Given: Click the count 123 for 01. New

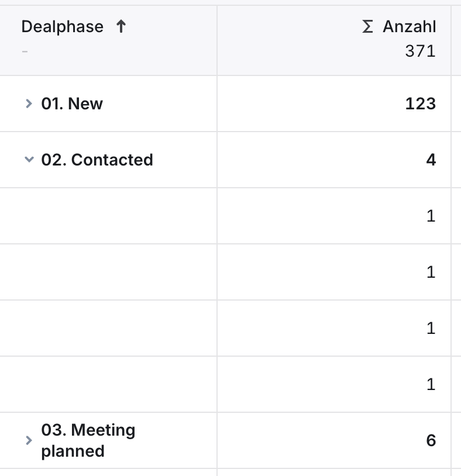Looking at the screenshot, I should click(421, 104).
